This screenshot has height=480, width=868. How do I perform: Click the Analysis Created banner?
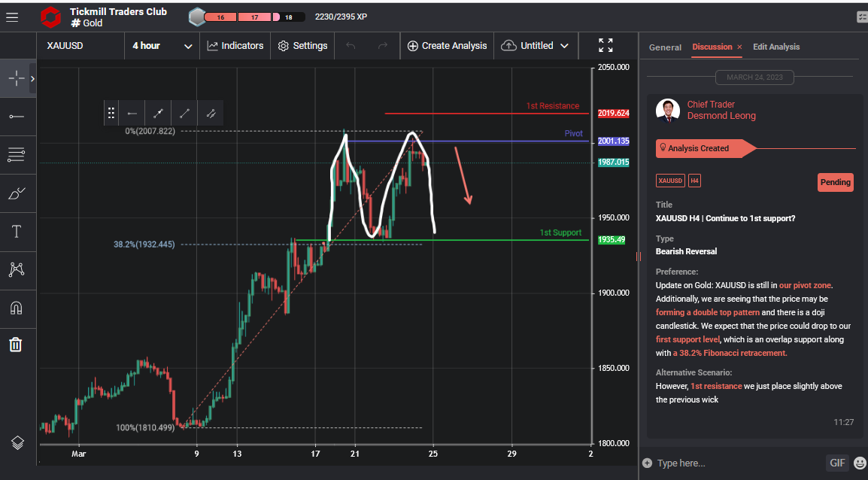706,148
